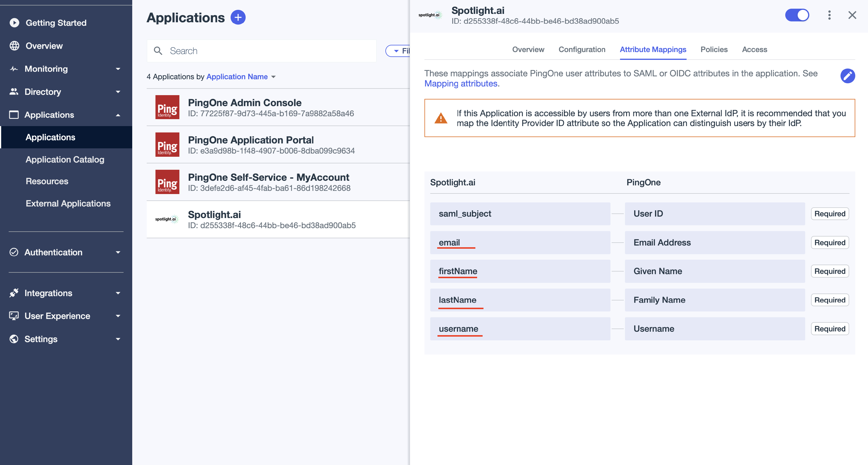Open the Mapping attributes help link
868x465 pixels.
click(461, 84)
